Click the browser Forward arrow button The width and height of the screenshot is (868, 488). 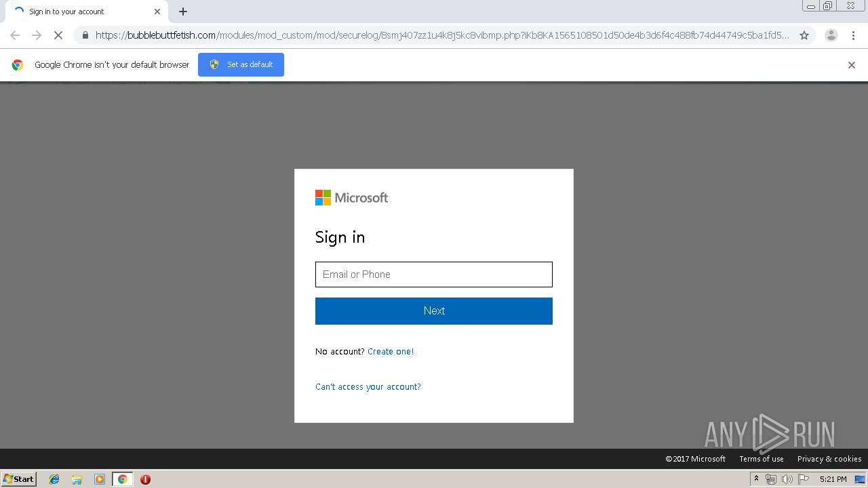pos(37,35)
